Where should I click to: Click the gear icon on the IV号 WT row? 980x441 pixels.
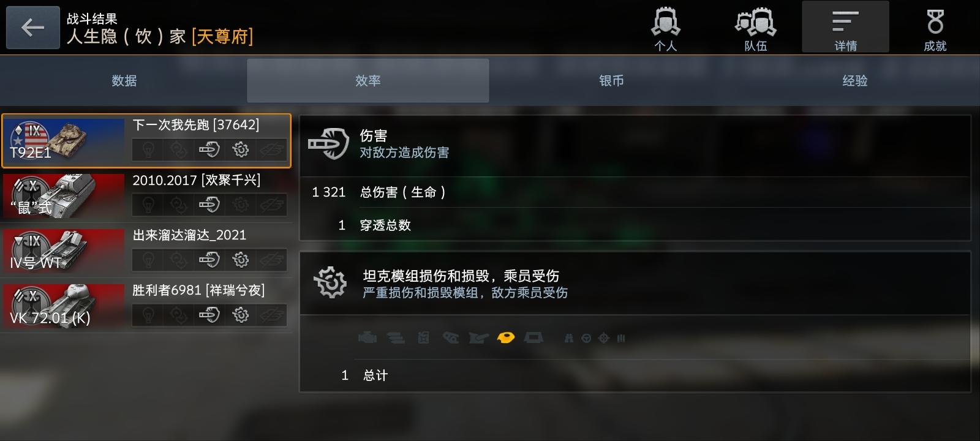[x=241, y=260]
